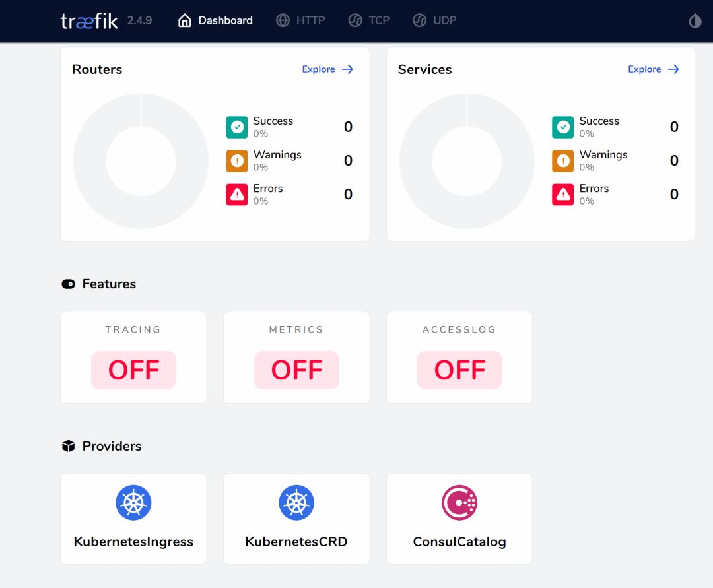This screenshot has width=713, height=588.
Task: Click Services Warnings label
Action: 603,155
